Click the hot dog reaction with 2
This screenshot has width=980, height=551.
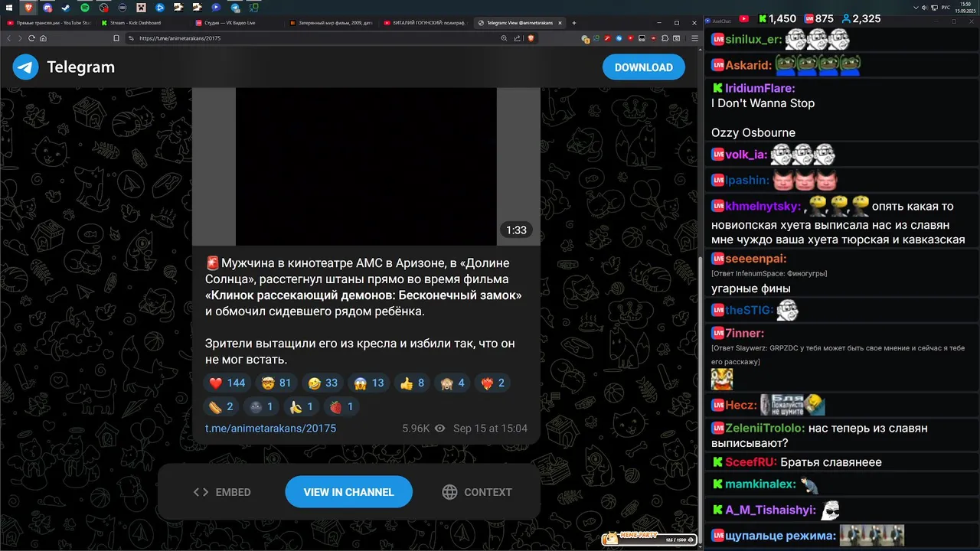(x=221, y=406)
